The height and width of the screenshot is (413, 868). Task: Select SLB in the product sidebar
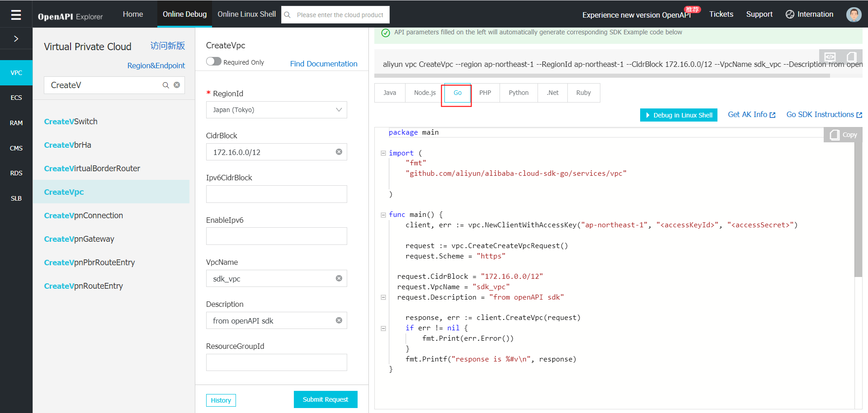click(x=16, y=198)
